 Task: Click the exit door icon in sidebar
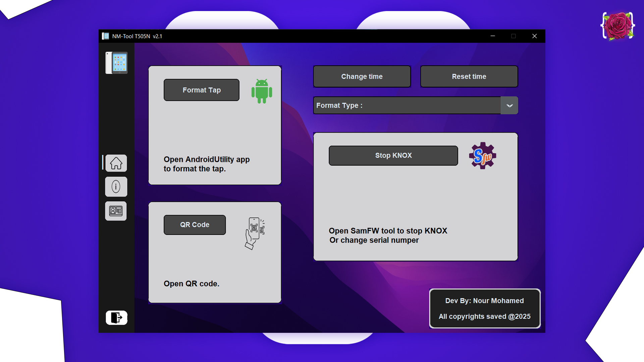pyautogui.click(x=116, y=317)
